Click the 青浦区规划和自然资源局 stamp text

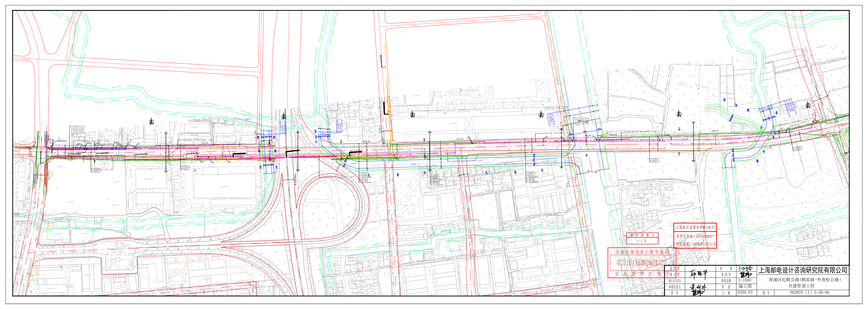click(642, 252)
